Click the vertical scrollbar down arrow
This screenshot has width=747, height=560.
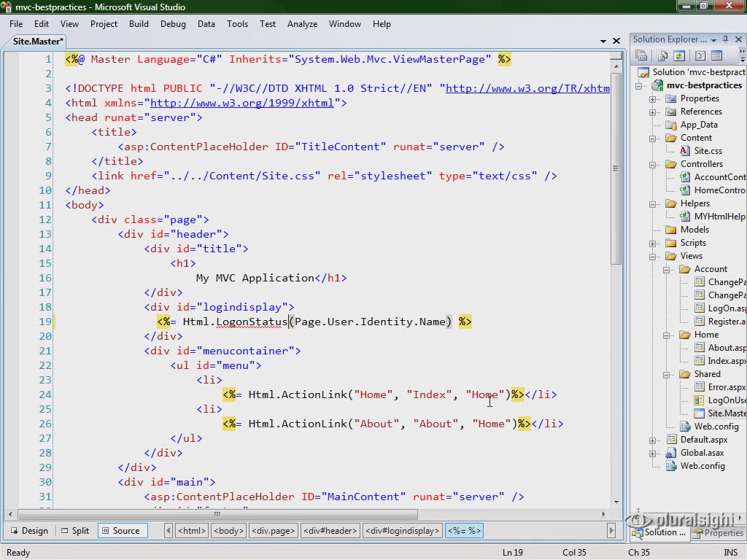[x=616, y=502]
